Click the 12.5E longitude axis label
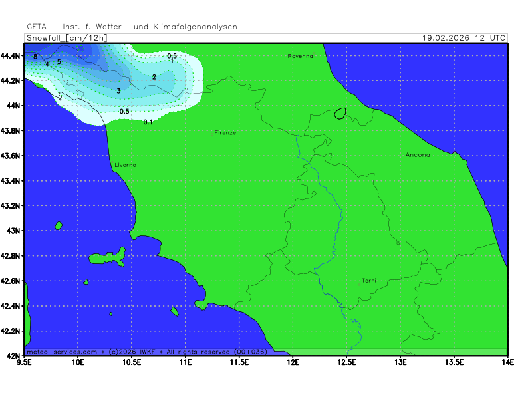The height and width of the screenshot is (399, 532). click(x=346, y=363)
